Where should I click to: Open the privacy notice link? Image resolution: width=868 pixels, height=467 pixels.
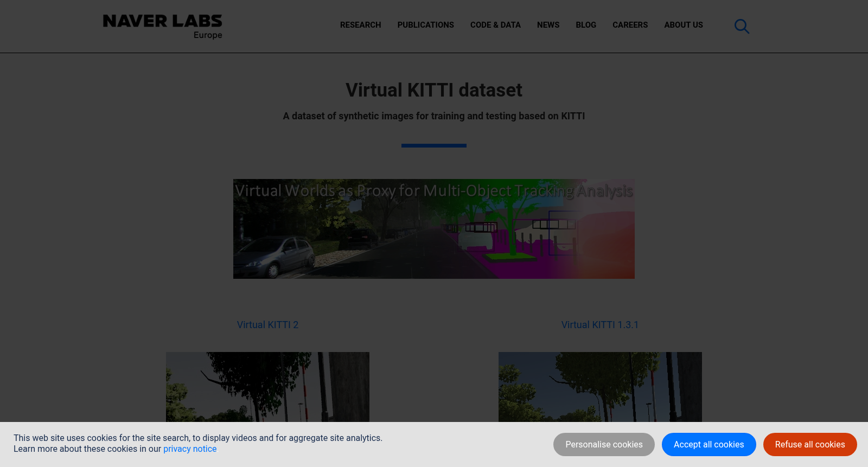[190, 449]
